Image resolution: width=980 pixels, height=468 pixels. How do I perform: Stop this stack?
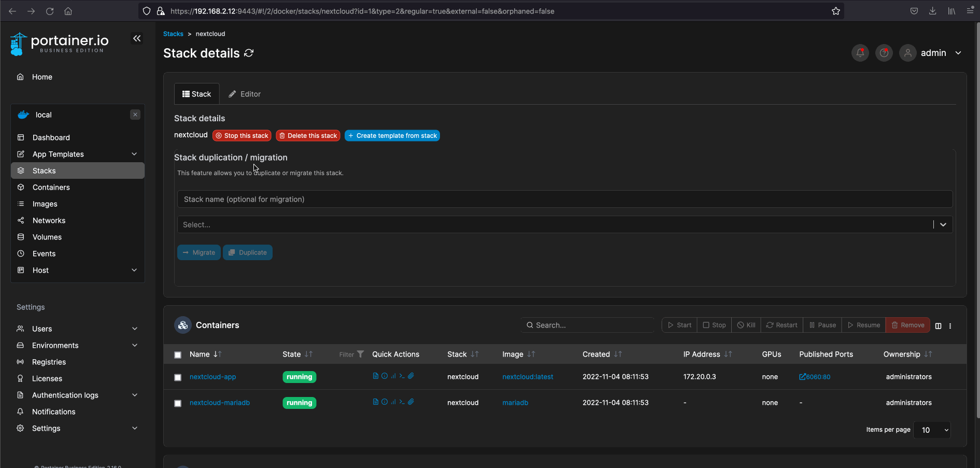(242, 135)
